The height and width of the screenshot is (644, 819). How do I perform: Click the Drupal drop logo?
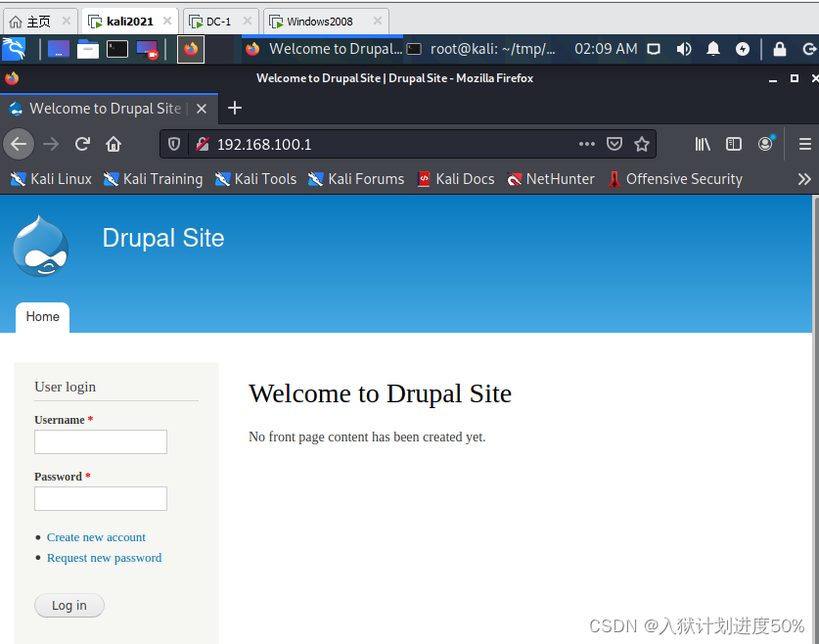pos(41,246)
